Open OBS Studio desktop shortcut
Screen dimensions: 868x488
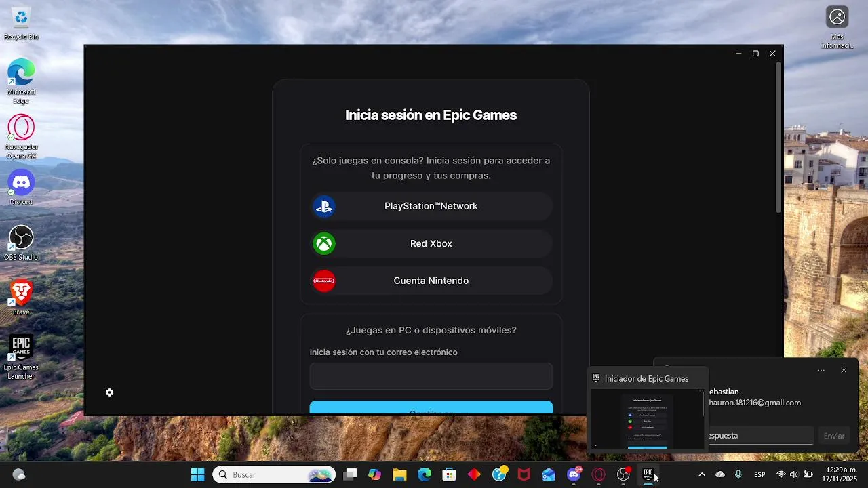coord(21,243)
